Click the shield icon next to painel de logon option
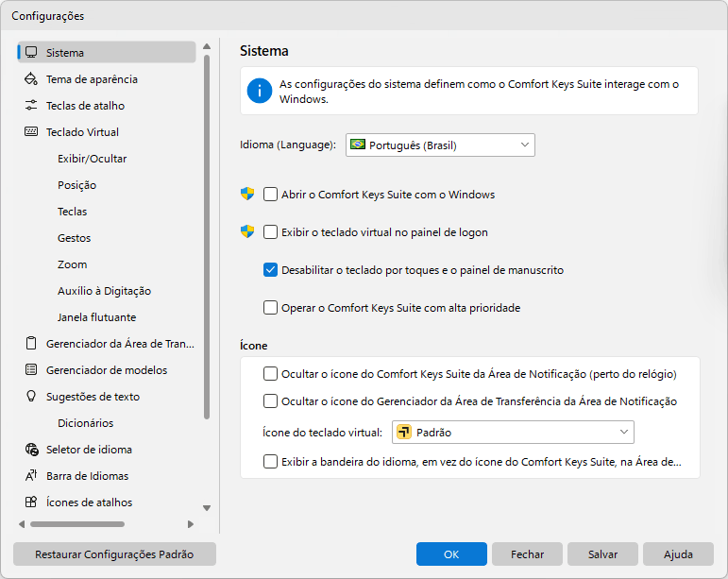This screenshot has width=728, height=579. click(247, 231)
